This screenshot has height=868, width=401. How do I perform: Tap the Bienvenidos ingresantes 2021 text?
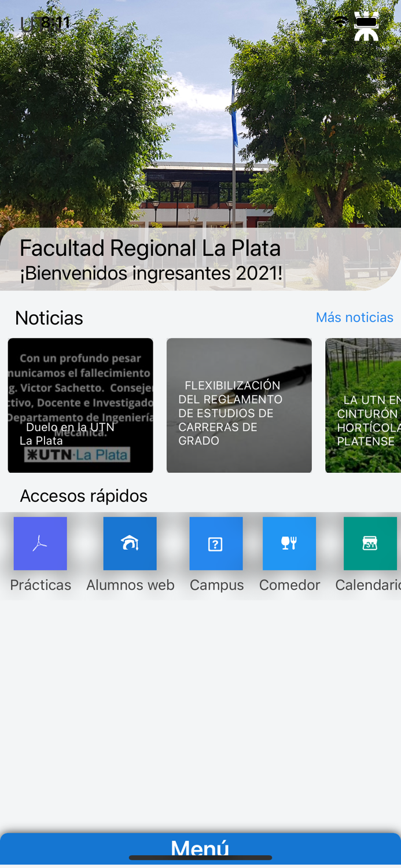[x=151, y=273]
